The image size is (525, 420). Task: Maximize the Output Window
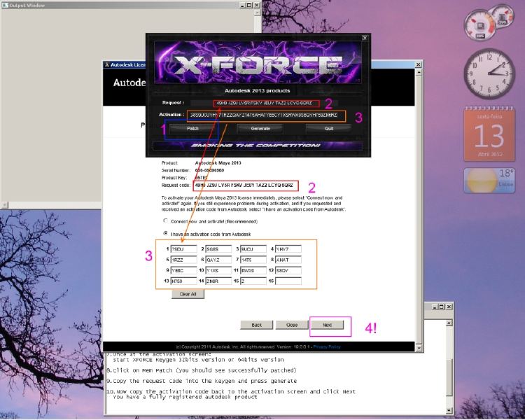pyautogui.click(x=249, y=6)
